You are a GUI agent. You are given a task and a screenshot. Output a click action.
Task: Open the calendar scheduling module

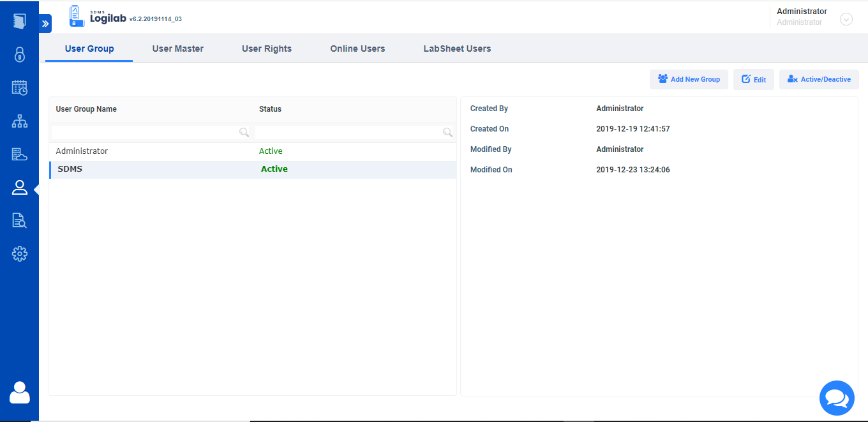pos(19,87)
